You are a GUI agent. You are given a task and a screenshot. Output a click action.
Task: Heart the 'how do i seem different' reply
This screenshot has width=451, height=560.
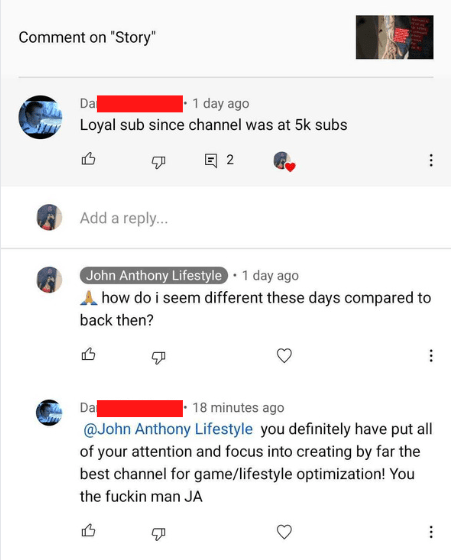pos(284,355)
